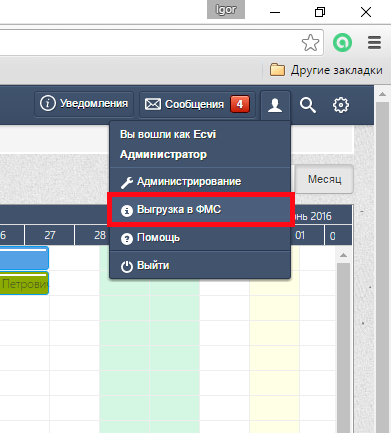
Task: Choose Выйти to log out
Action: coord(200,266)
